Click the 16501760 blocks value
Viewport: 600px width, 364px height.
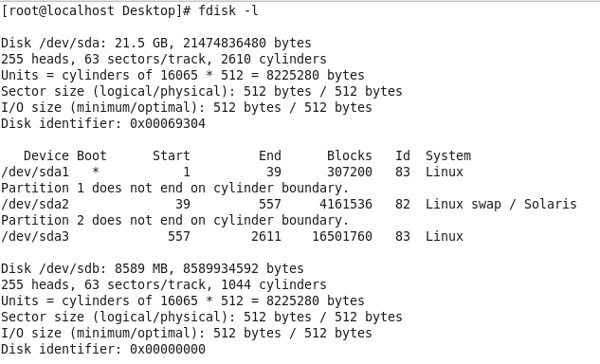coord(342,236)
